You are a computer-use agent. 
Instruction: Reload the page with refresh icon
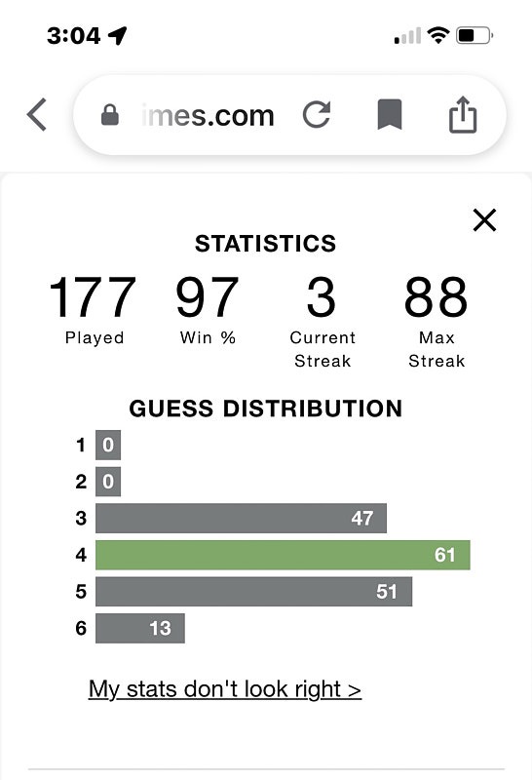click(x=317, y=114)
